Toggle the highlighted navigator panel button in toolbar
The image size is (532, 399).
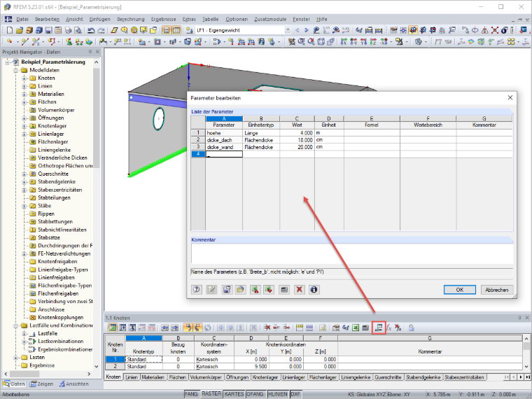coord(167,30)
